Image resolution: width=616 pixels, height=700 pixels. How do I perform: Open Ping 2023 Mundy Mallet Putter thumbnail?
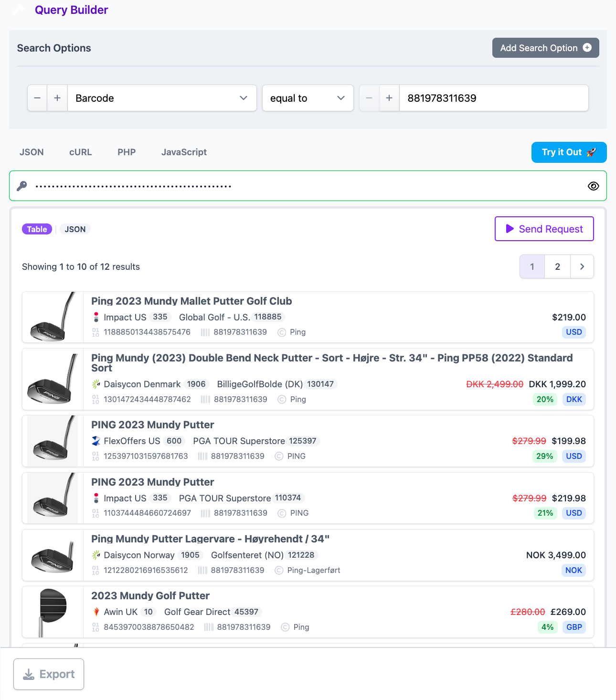point(53,317)
